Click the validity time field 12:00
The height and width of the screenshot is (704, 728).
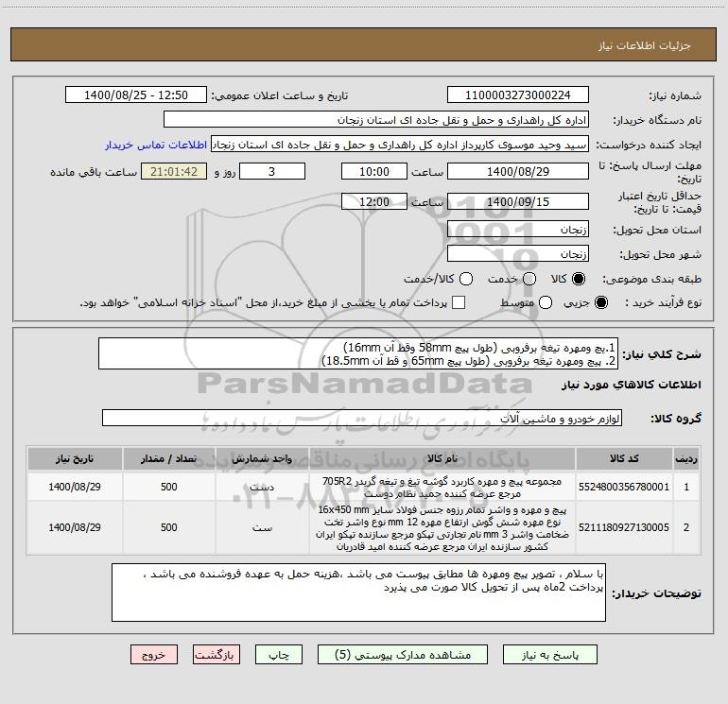click(x=374, y=201)
